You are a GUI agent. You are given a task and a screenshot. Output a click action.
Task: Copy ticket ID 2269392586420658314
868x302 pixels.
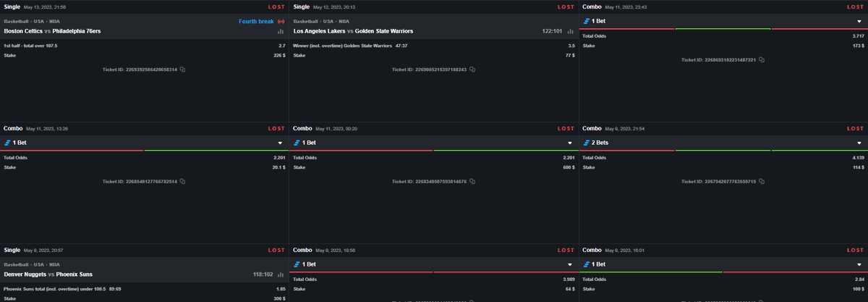pyautogui.click(x=183, y=70)
